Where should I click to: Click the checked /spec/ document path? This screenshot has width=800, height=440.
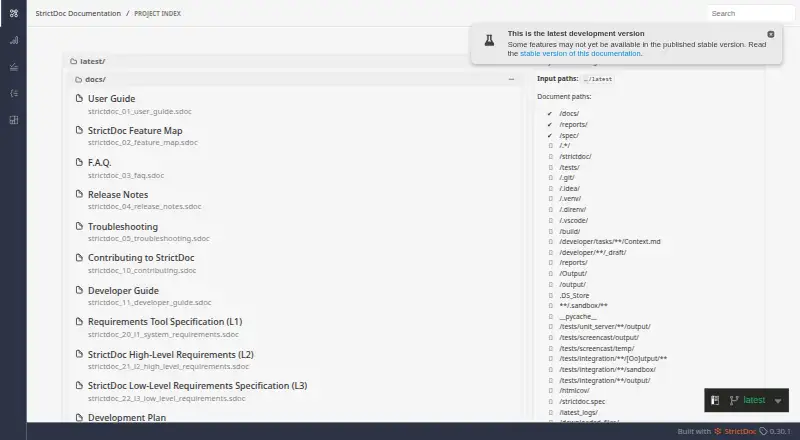coord(569,136)
